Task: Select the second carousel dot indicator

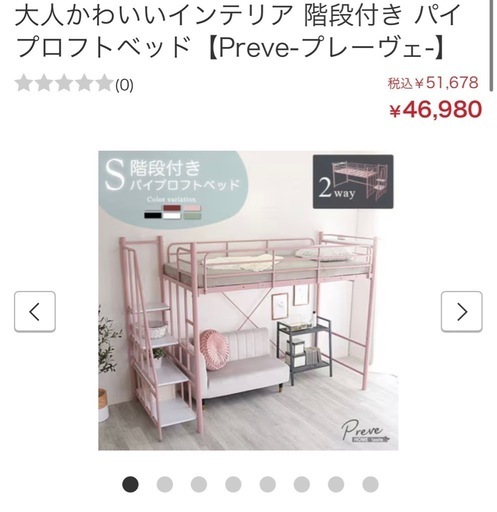Action: 165,484
